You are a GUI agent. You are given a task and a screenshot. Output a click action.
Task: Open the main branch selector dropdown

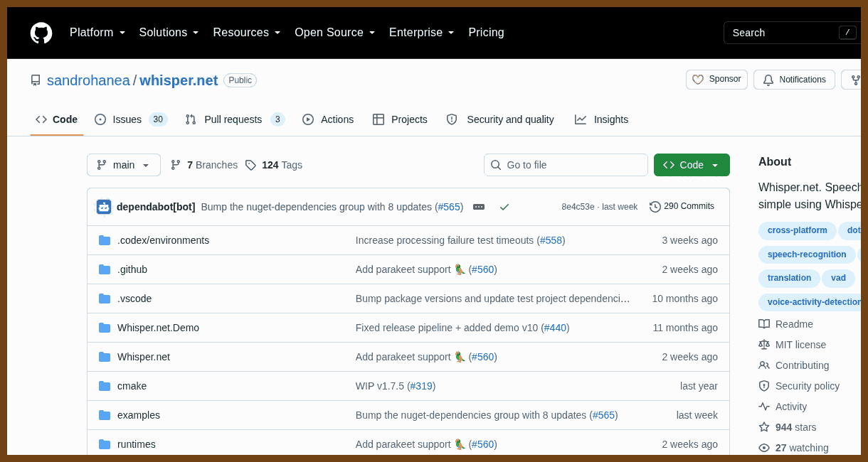coord(124,165)
